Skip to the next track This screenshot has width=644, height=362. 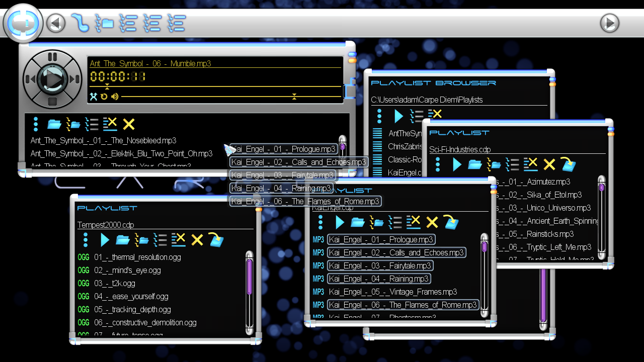pyautogui.click(x=75, y=79)
